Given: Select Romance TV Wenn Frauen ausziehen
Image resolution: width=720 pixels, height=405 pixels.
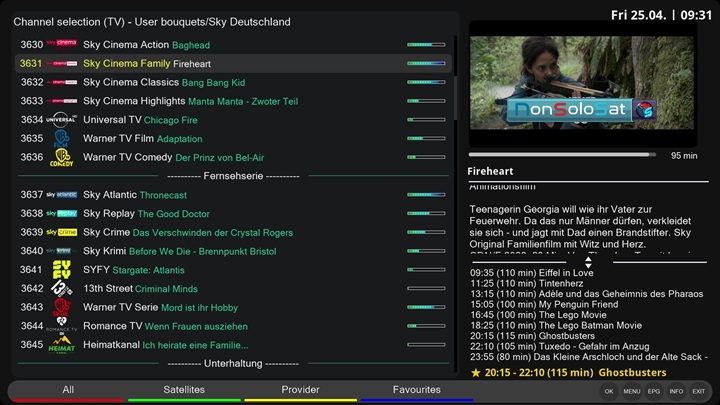Looking at the screenshot, I should coord(233,326).
